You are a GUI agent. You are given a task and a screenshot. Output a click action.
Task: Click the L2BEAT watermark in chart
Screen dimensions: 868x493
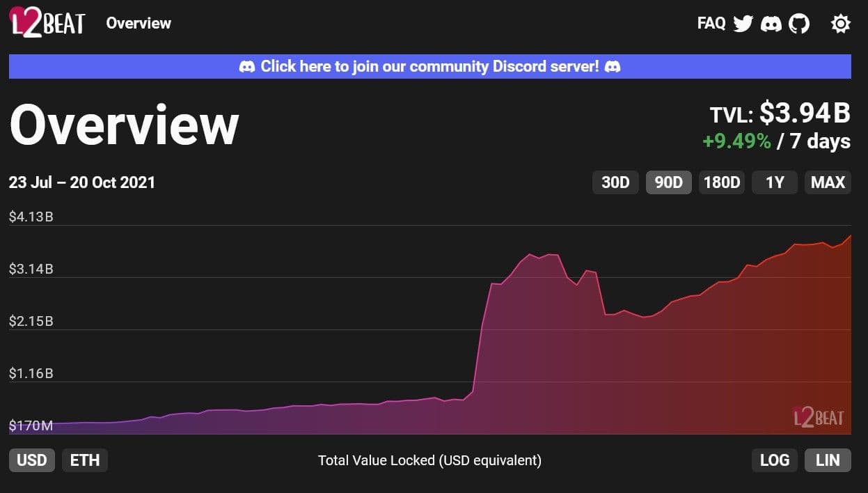[819, 417]
